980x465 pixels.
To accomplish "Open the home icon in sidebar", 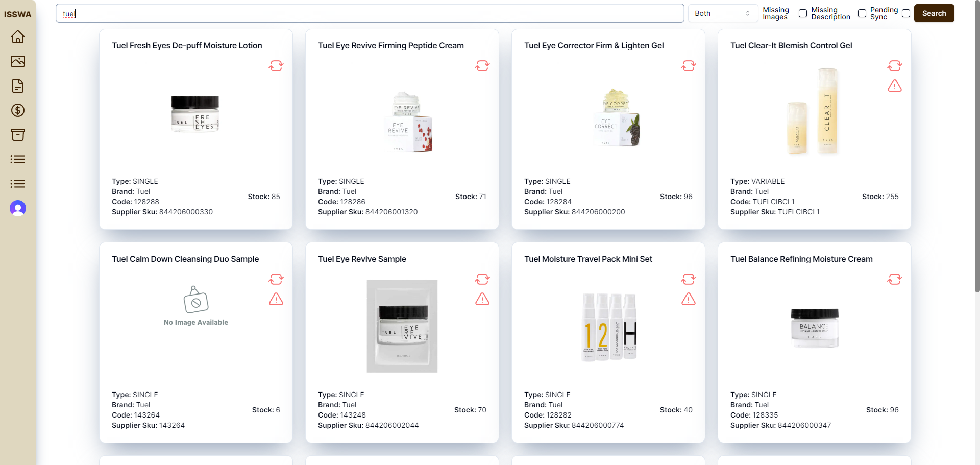I will click(18, 37).
